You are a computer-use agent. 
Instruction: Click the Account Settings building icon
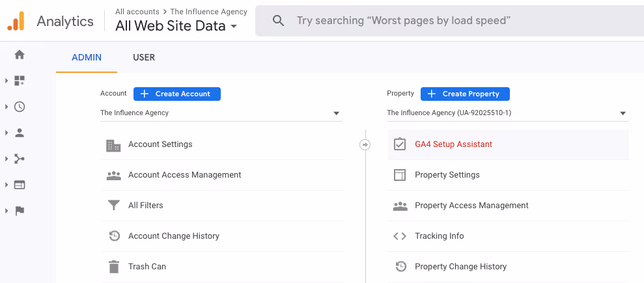point(113,145)
